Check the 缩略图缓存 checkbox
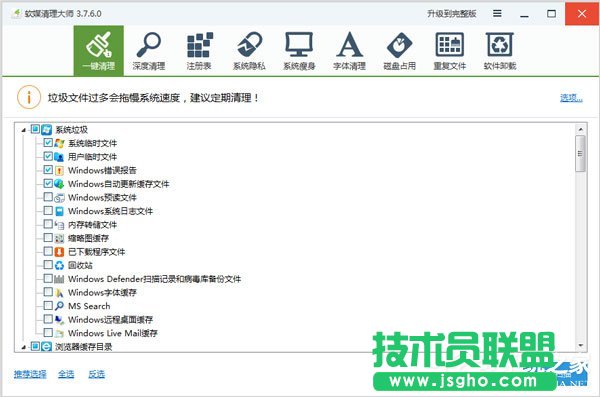 [x=48, y=238]
